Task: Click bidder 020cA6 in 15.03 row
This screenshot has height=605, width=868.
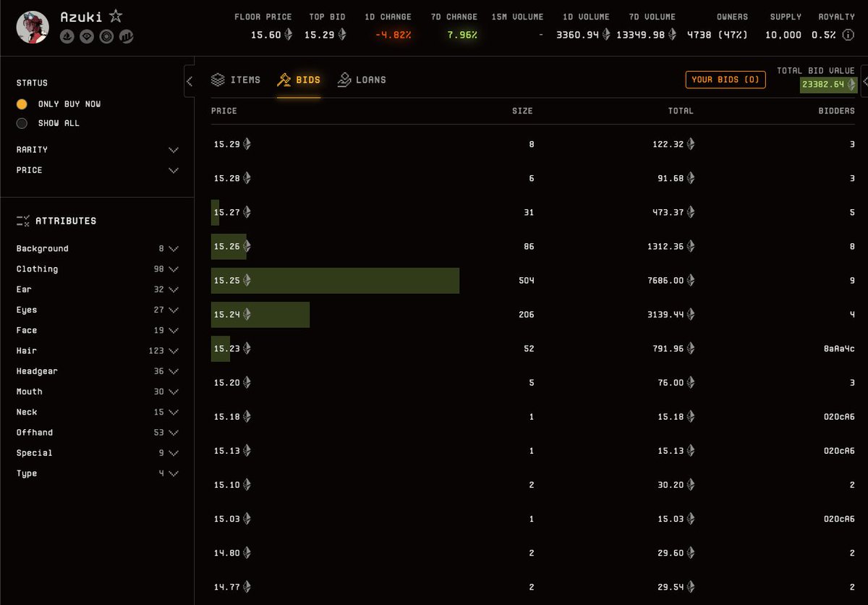Action: point(839,518)
